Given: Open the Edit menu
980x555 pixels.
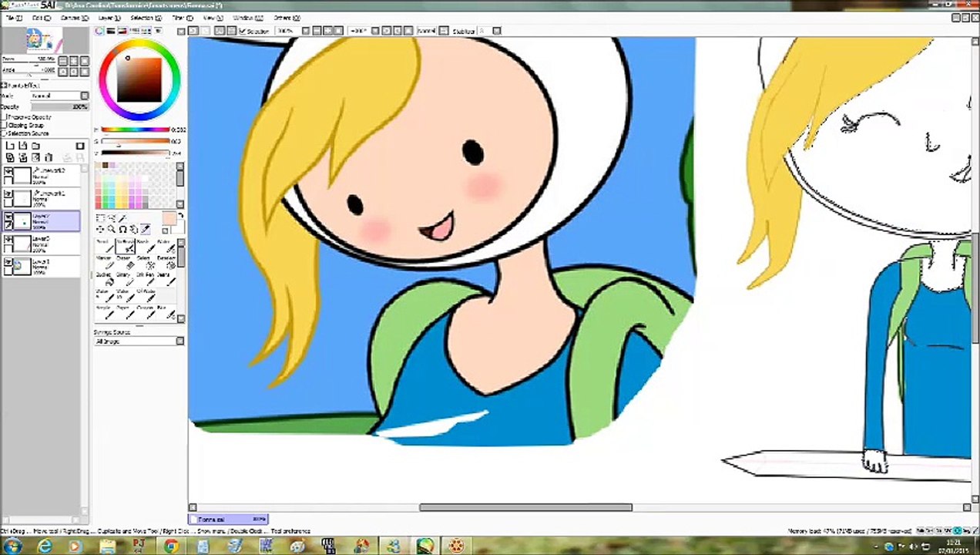Looking at the screenshot, I should coord(41,18).
